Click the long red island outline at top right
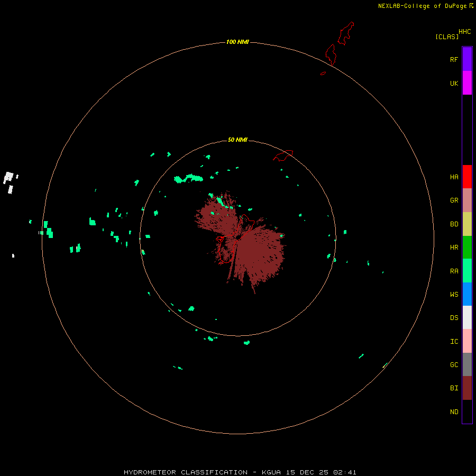Image resolution: width=476 pixels, height=476 pixels. 346,33
